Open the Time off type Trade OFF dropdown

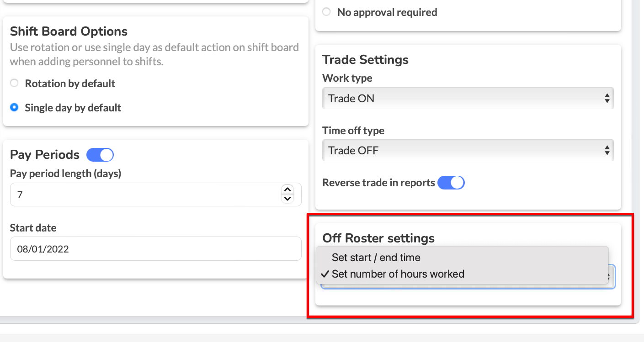(468, 150)
